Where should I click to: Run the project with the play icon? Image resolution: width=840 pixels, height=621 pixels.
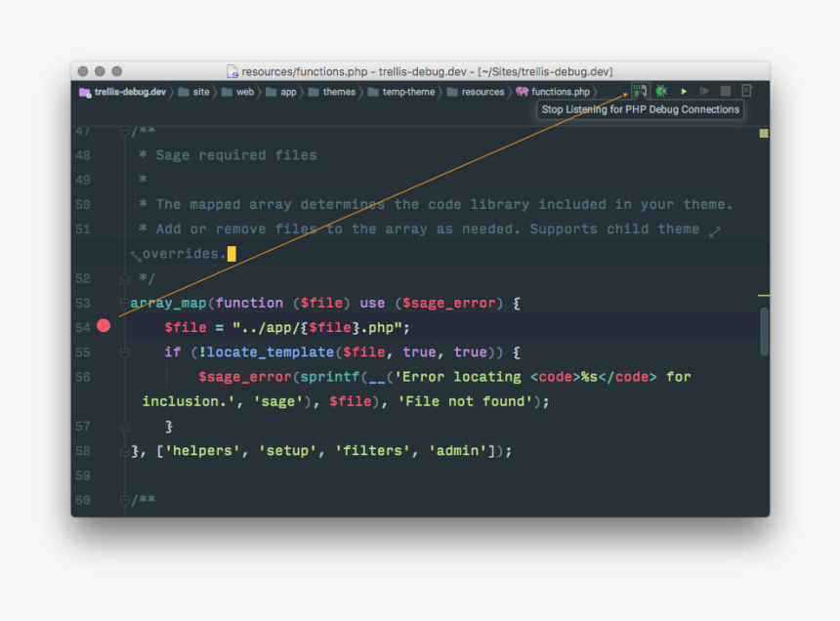pyautogui.click(x=684, y=92)
